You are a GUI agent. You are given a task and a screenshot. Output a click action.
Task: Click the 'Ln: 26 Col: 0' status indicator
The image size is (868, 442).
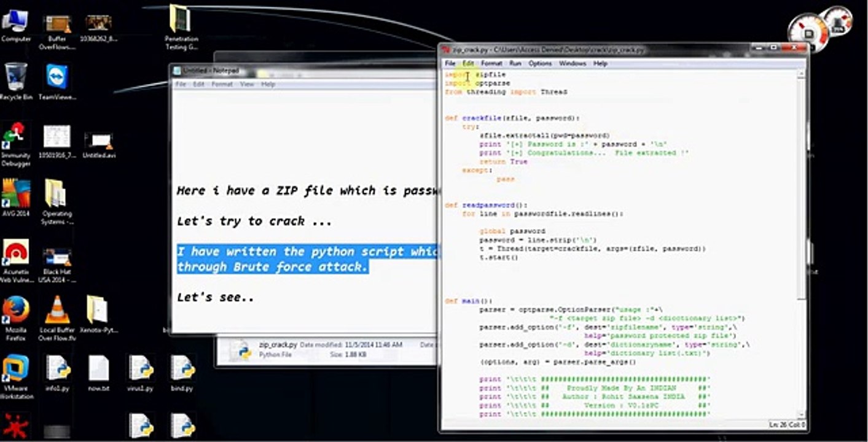pyautogui.click(x=786, y=425)
